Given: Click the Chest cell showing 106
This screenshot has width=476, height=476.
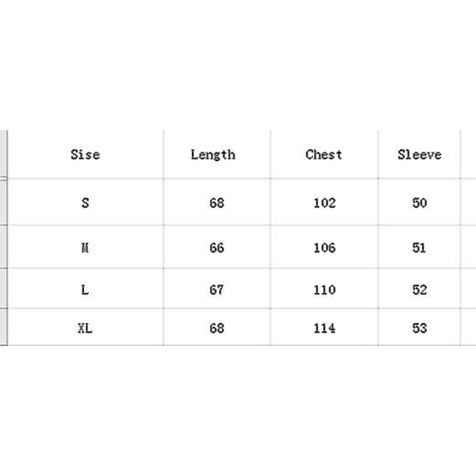Looking at the screenshot, I should click(324, 248).
